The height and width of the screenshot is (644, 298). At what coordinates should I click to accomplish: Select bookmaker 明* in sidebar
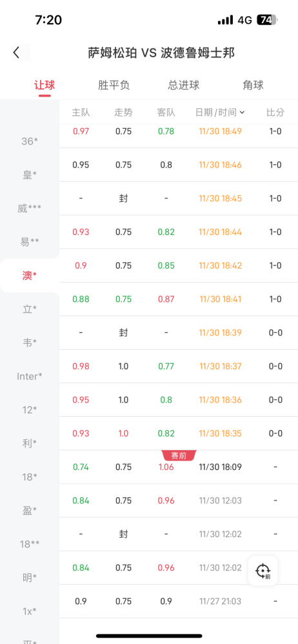click(30, 578)
